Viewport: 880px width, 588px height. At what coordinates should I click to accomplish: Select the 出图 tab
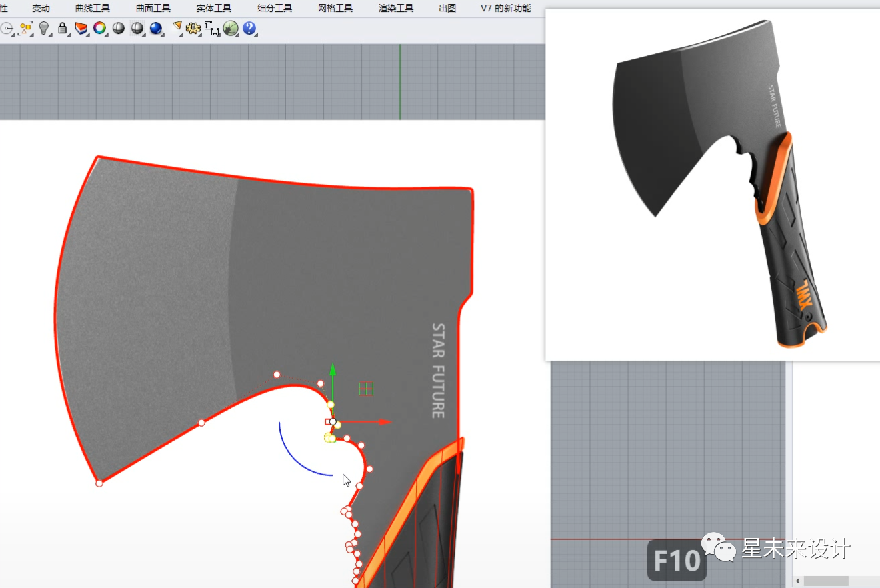pos(447,8)
